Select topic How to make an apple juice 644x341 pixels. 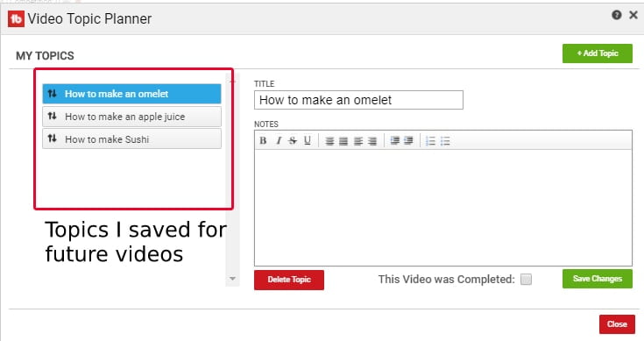(x=131, y=117)
